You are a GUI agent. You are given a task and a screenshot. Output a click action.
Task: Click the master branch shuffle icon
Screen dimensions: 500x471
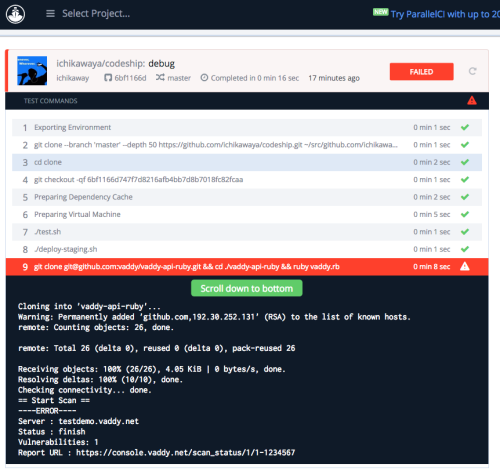click(160, 77)
